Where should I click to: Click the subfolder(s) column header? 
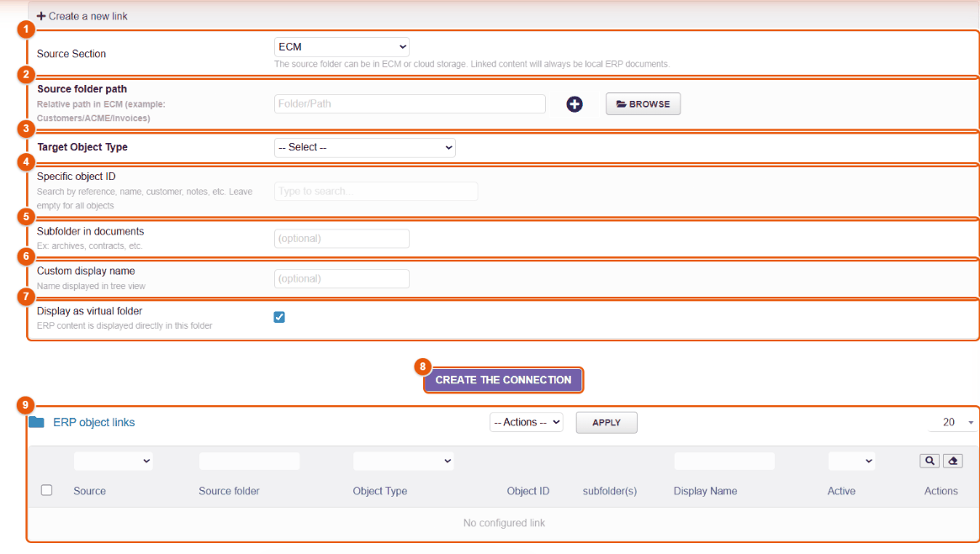pos(610,491)
